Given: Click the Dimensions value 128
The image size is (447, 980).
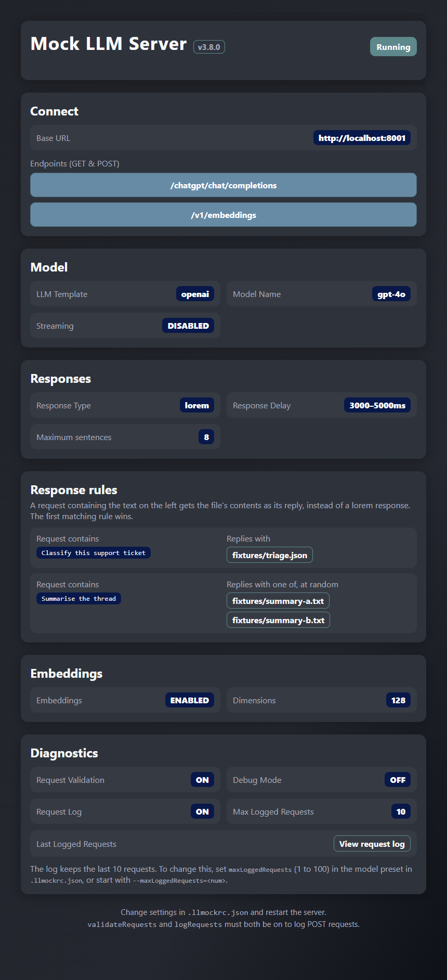Looking at the screenshot, I should (x=398, y=700).
